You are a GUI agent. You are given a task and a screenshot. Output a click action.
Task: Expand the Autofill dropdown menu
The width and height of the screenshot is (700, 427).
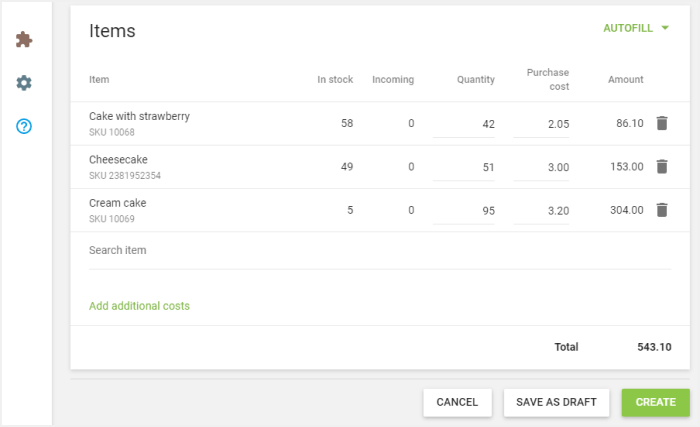click(627, 28)
